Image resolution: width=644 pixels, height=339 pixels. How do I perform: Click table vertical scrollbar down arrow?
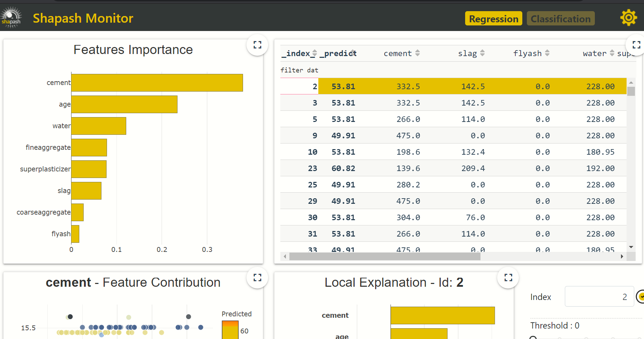[x=631, y=247]
